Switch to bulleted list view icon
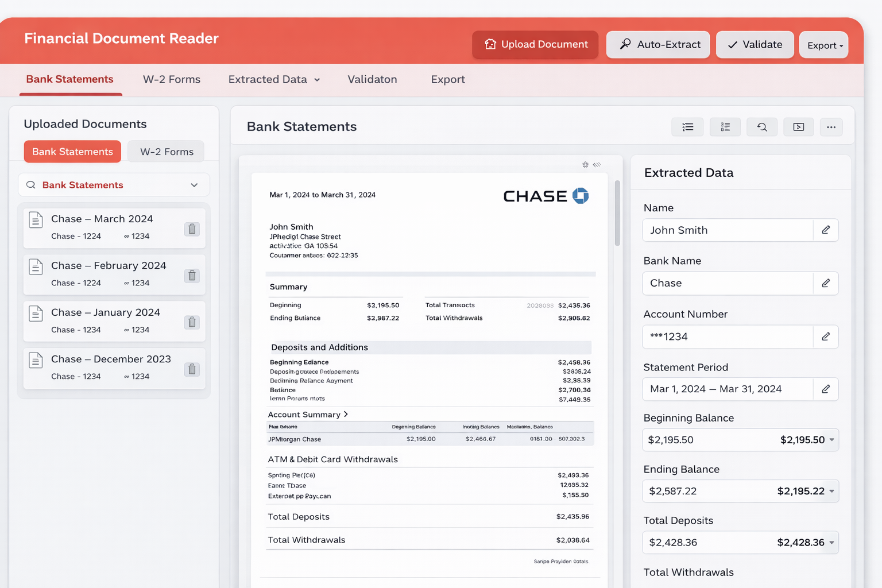The image size is (882, 588). (x=687, y=127)
